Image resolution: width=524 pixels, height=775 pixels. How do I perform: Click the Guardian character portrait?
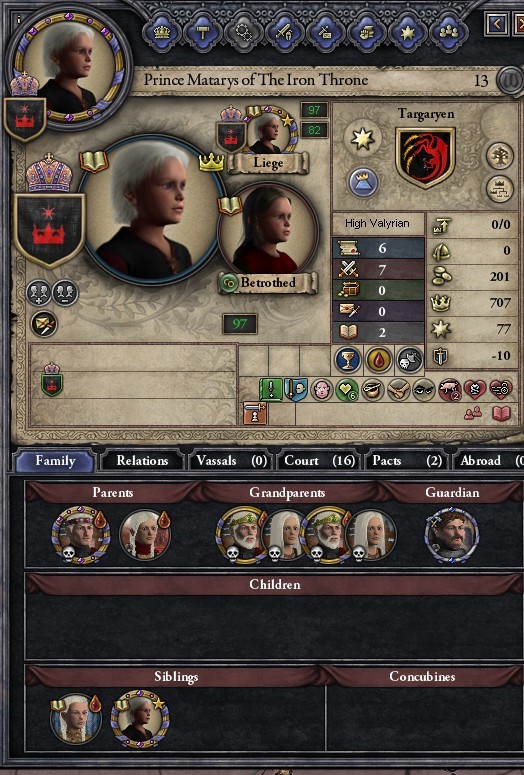(x=451, y=535)
